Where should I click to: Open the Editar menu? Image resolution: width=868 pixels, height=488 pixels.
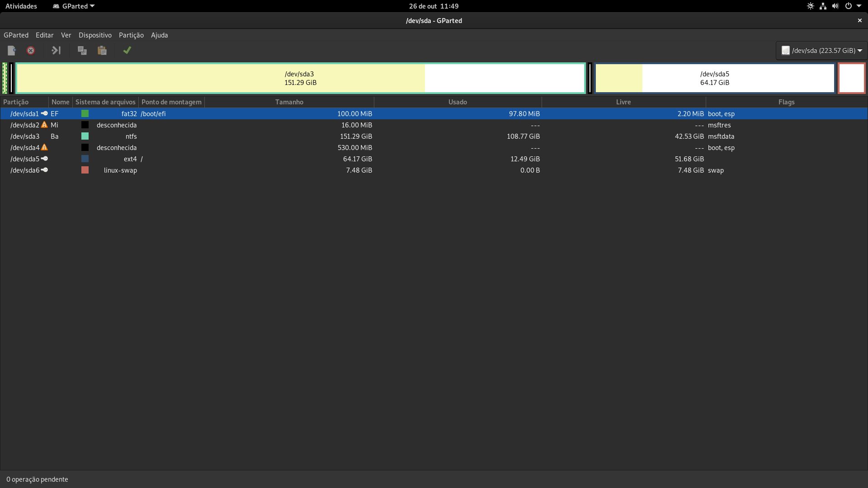[44, 35]
